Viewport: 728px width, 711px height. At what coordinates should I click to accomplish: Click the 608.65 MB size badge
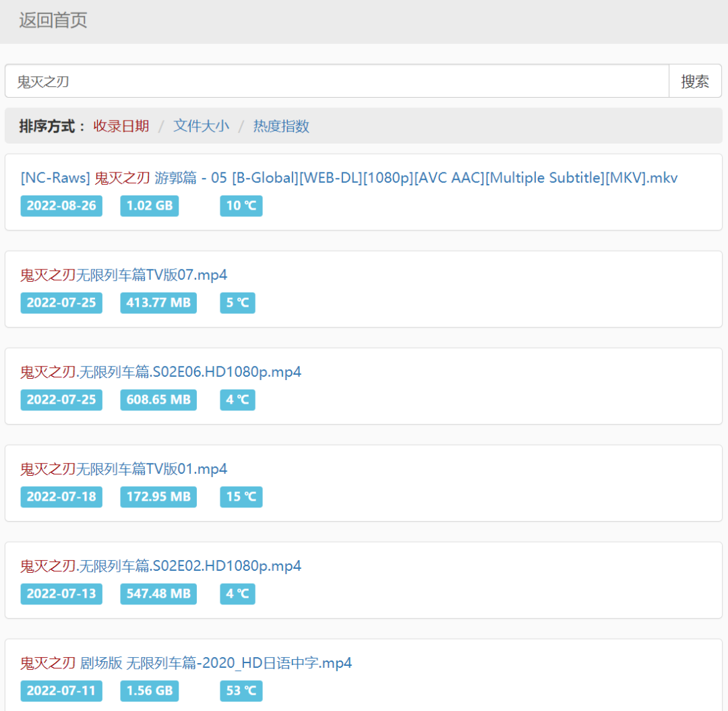point(158,400)
